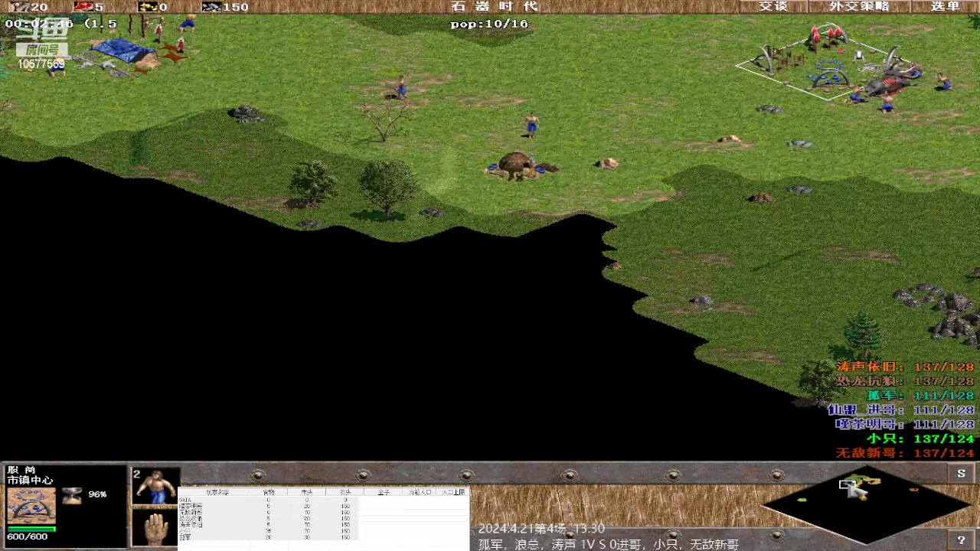980x551 pixels.
Task: Click the leafy green tree beside the bush
Action: point(387,188)
